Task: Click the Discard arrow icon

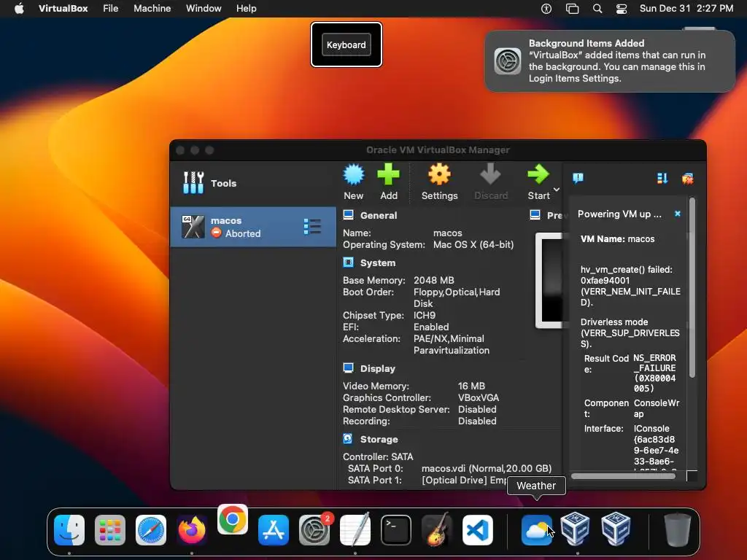Action: [x=490, y=175]
